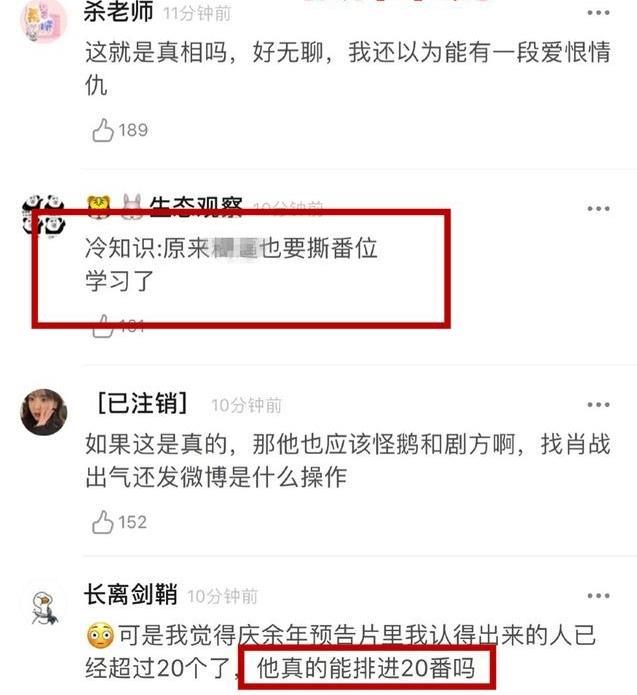Like the 生态观察 comment via thumbs-up
Image resolution: width=637 pixels, height=695 pixels.
(x=103, y=326)
